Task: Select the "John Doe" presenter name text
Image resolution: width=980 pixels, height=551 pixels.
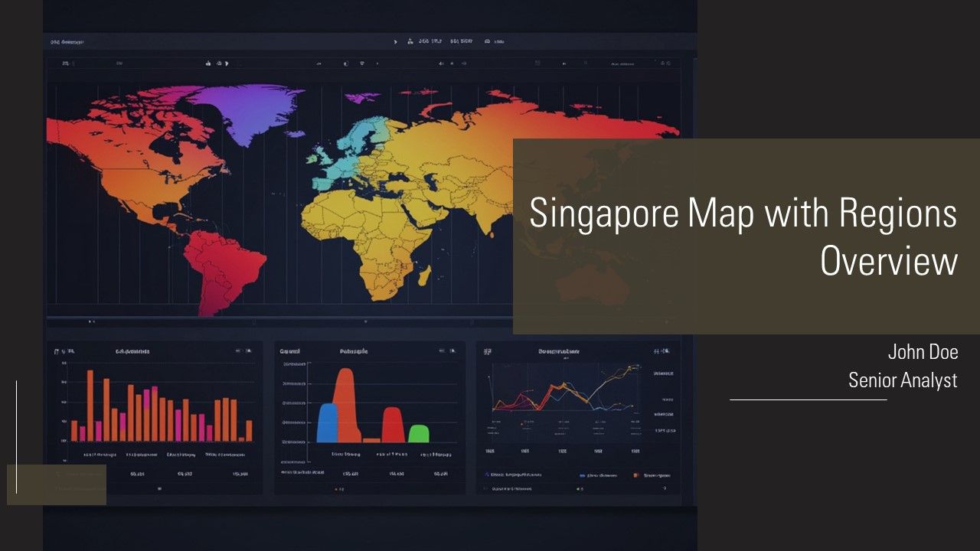Action: coord(923,352)
